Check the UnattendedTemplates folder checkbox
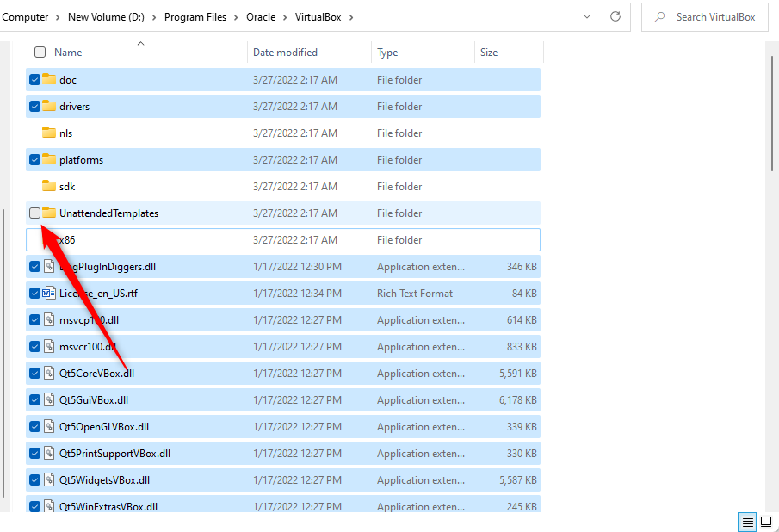This screenshot has height=532, width=779. pos(34,213)
